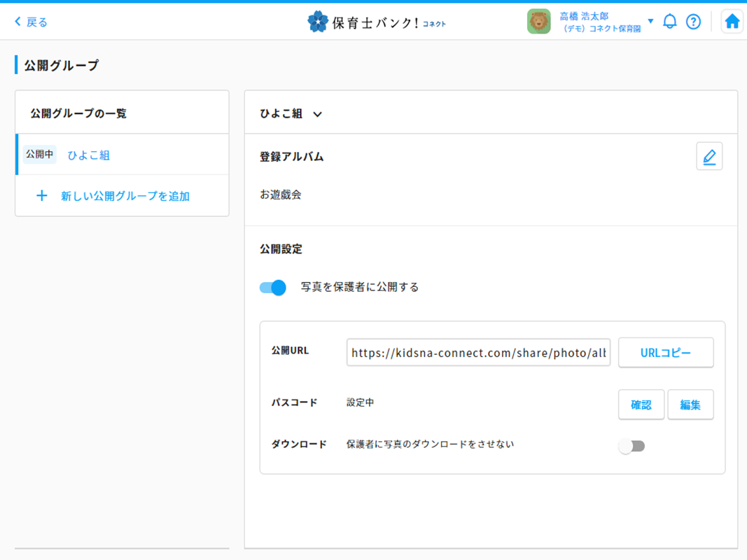Screen dimensions: 747x560
Task: Click the pencil edit icon for 登録アルバム
Action: (709, 156)
